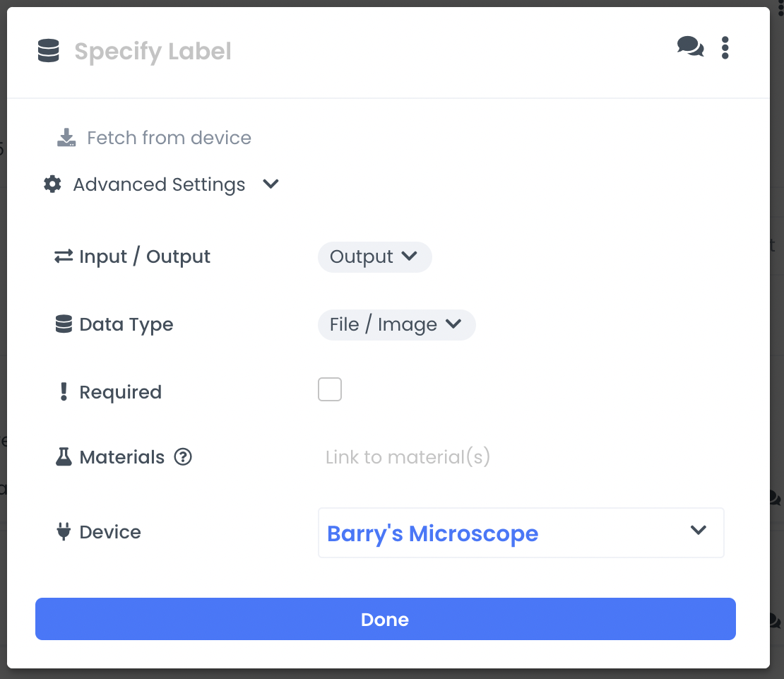784x679 pixels.
Task: Click the Specify Label name field
Action: 153,51
